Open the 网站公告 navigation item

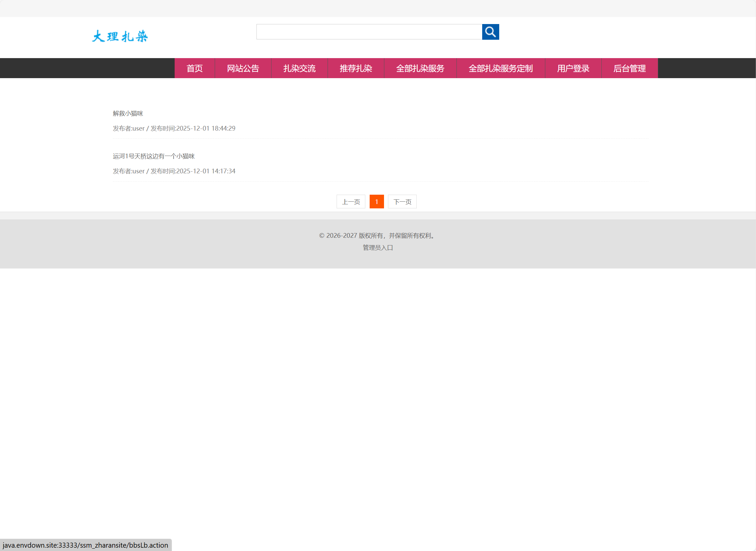point(243,68)
